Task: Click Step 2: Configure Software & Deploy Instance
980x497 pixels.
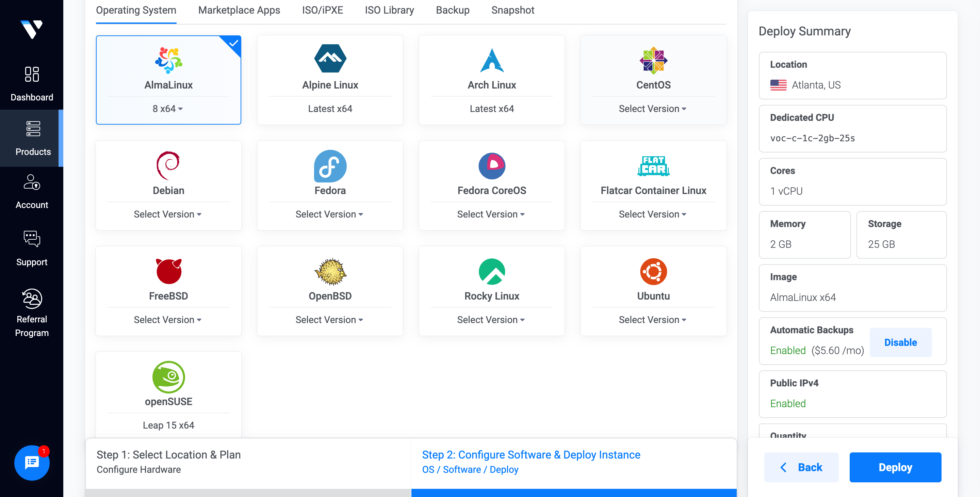Action: 531,455
